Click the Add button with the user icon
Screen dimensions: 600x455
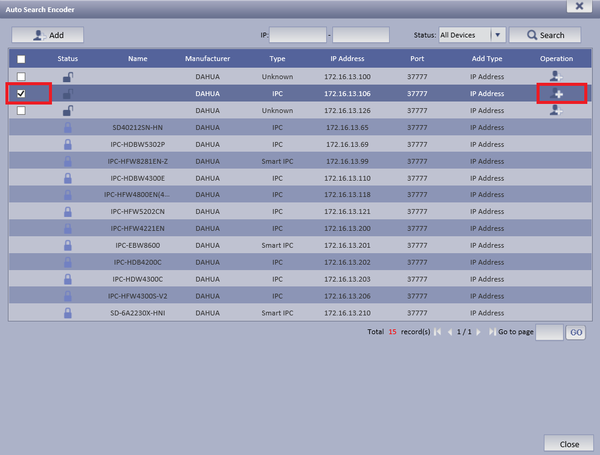[x=47, y=35]
